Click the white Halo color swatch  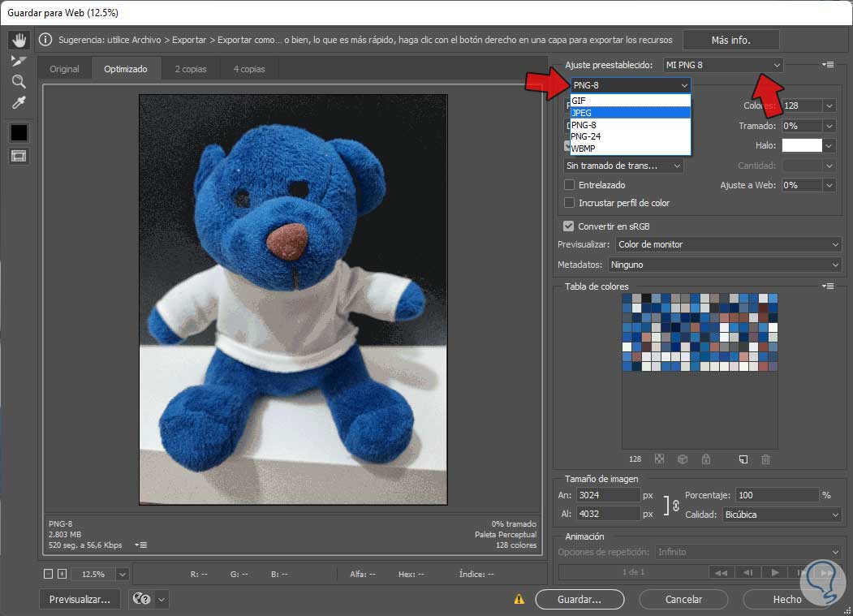coord(802,145)
